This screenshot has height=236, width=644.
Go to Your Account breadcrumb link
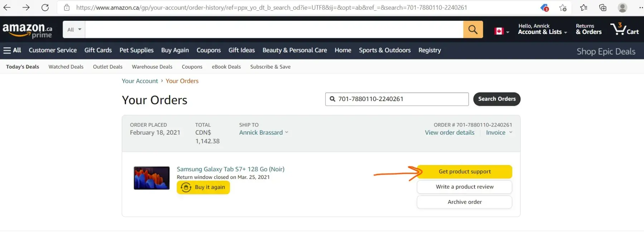point(140,81)
